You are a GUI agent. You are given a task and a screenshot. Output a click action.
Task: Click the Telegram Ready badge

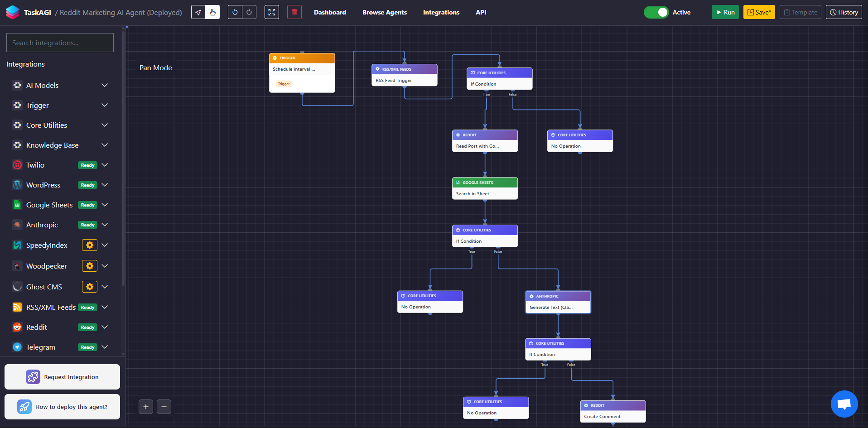88,347
